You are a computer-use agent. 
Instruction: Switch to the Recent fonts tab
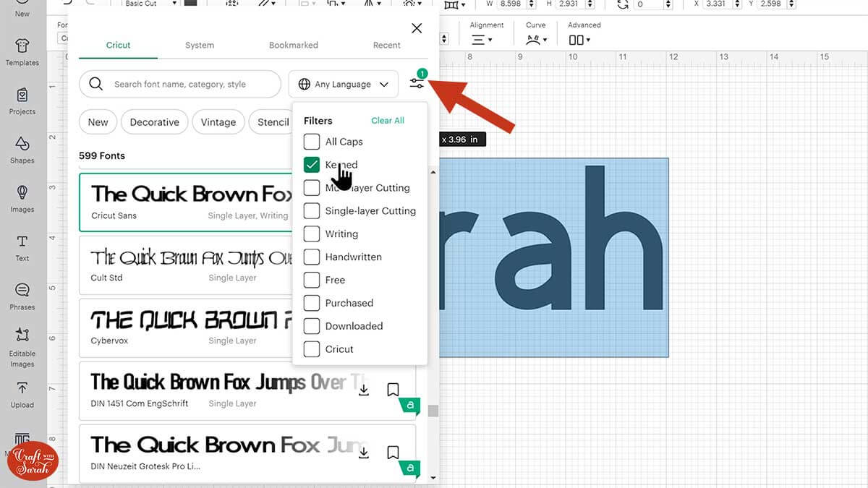pos(386,45)
